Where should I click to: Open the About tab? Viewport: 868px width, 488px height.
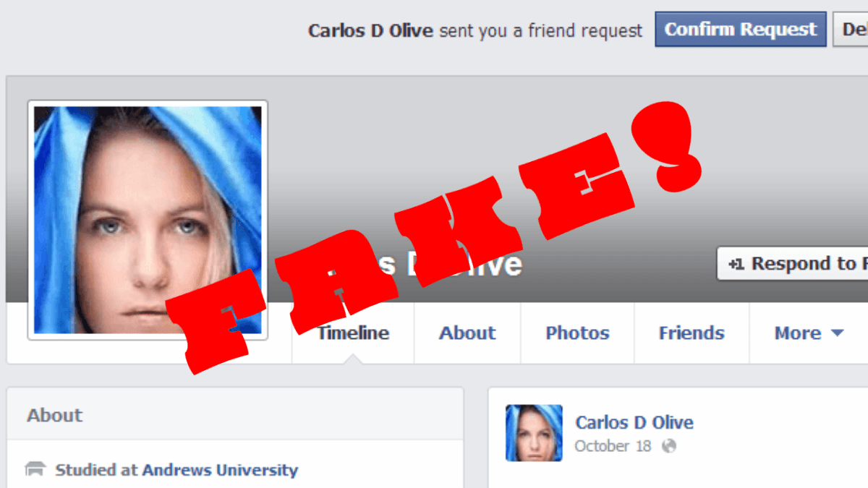pos(467,333)
